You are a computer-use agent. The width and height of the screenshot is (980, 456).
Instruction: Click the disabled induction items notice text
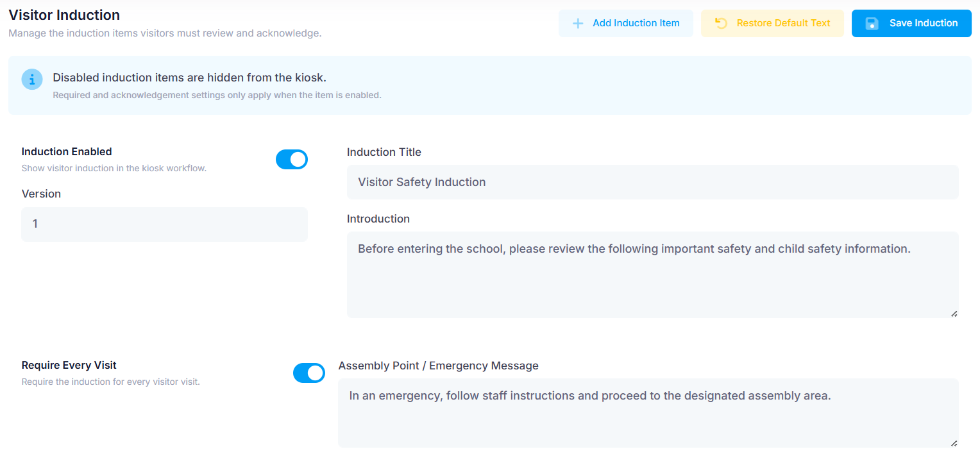[190, 78]
